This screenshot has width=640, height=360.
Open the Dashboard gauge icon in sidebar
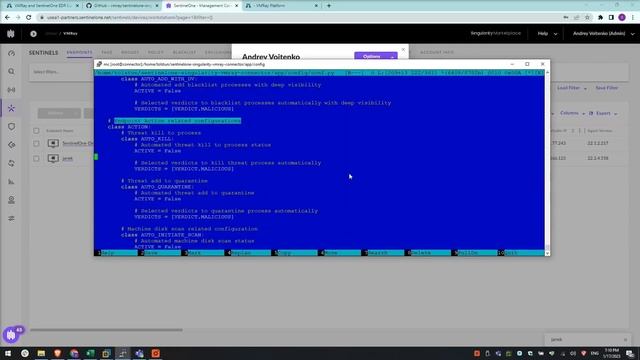[x=11, y=53]
